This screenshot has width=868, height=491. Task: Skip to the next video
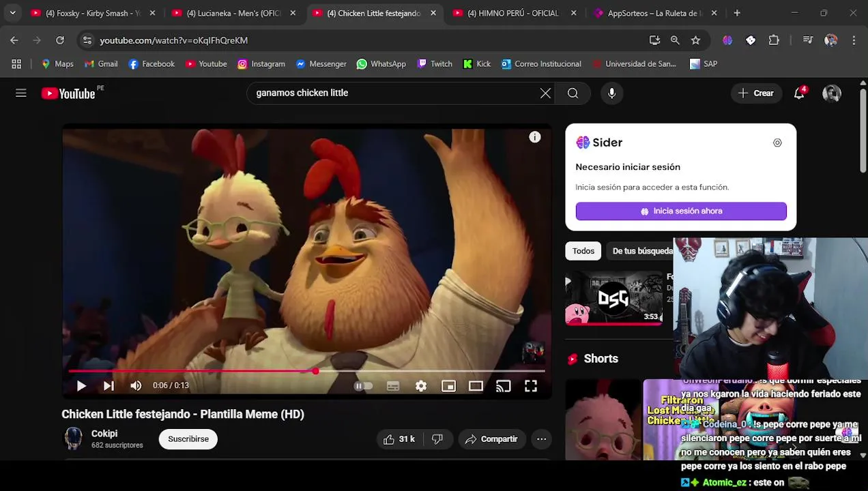point(108,386)
